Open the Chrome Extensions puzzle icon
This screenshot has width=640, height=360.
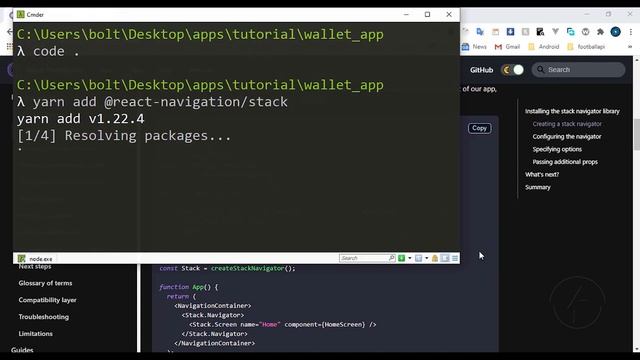point(600,31)
